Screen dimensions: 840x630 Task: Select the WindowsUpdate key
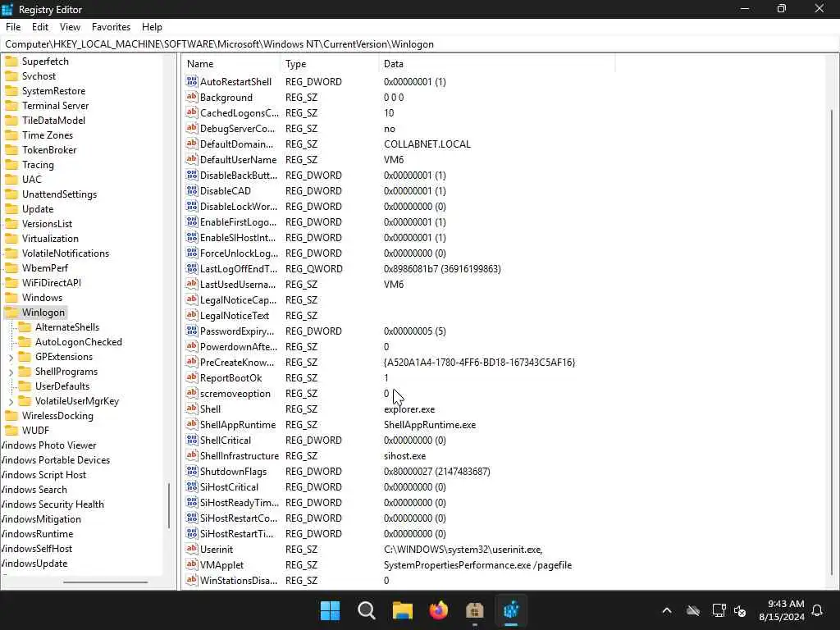34,564
